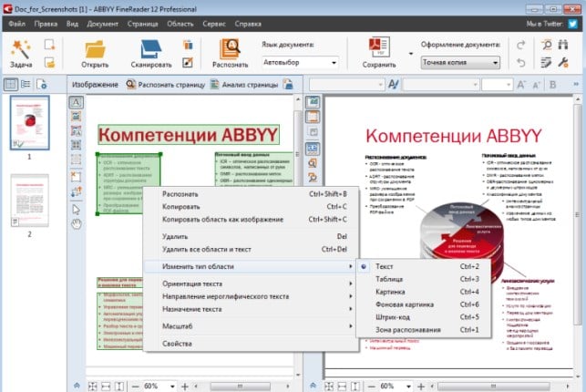Open the Правка menu

coord(46,24)
